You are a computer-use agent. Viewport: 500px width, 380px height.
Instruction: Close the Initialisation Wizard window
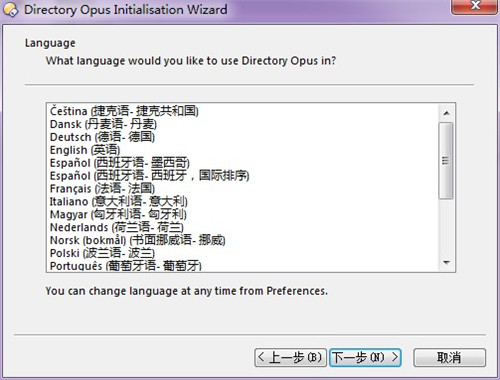(475, 6)
